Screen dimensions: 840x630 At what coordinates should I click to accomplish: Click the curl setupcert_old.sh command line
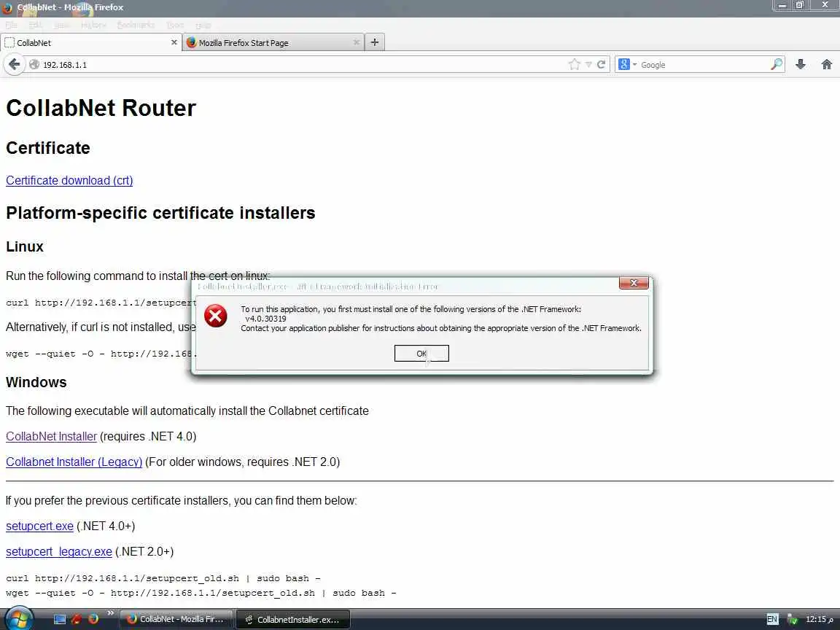point(163,578)
